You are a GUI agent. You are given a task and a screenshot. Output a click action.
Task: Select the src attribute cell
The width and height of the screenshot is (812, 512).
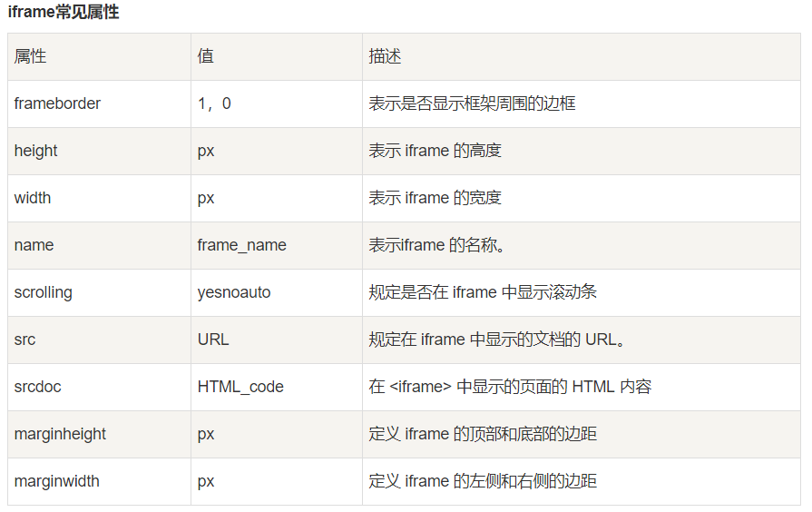coord(24,340)
